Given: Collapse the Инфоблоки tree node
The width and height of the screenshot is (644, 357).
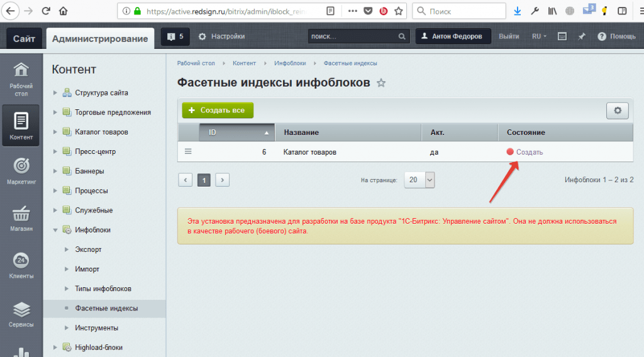Looking at the screenshot, I should [x=55, y=230].
